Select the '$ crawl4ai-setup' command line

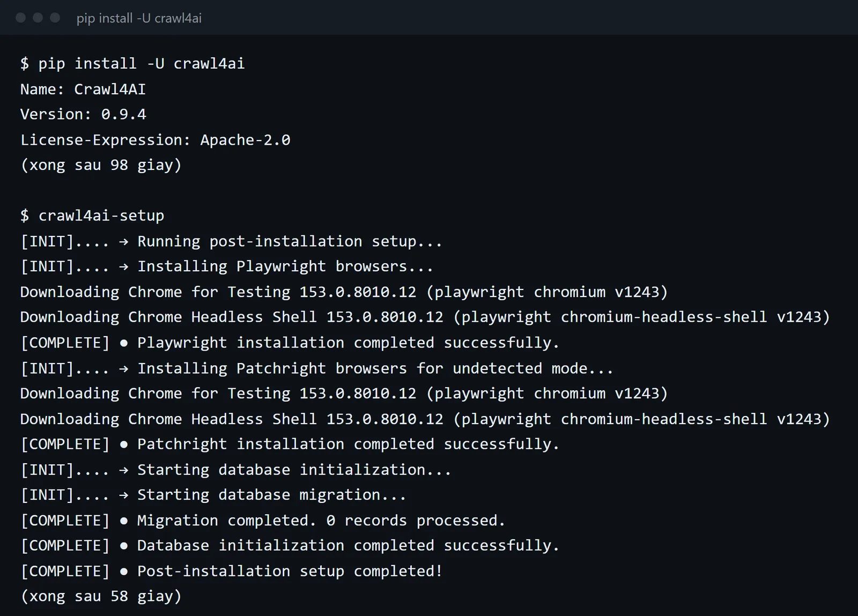pos(92,216)
